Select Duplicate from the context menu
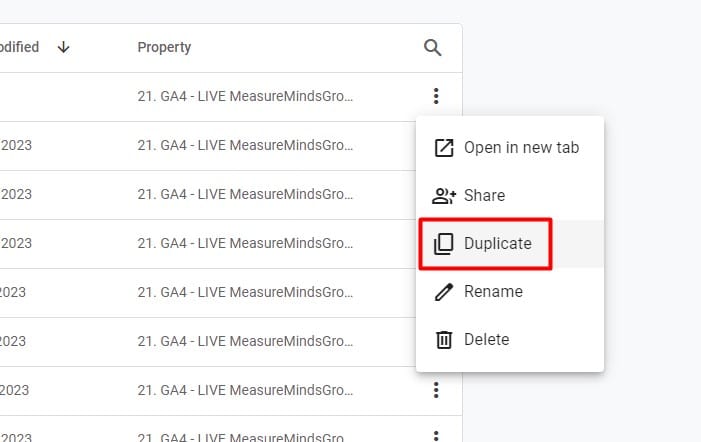The width and height of the screenshot is (701, 442). tap(510, 244)
